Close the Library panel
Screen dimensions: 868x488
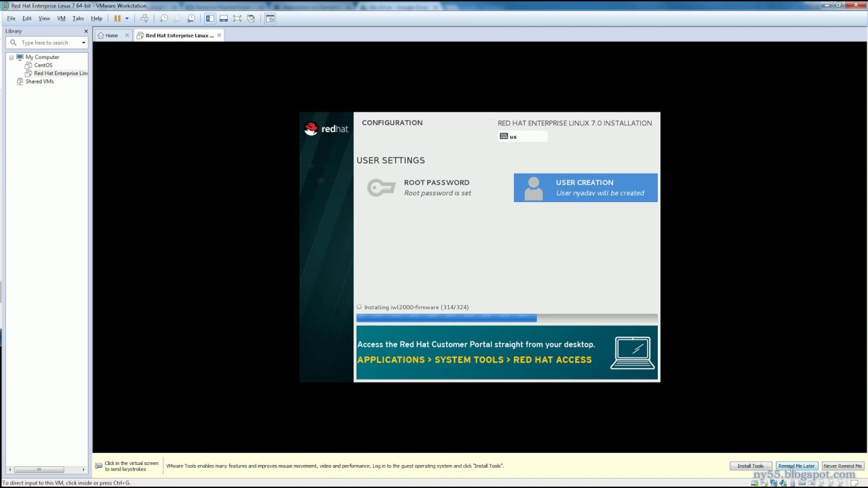click(86, 31)
